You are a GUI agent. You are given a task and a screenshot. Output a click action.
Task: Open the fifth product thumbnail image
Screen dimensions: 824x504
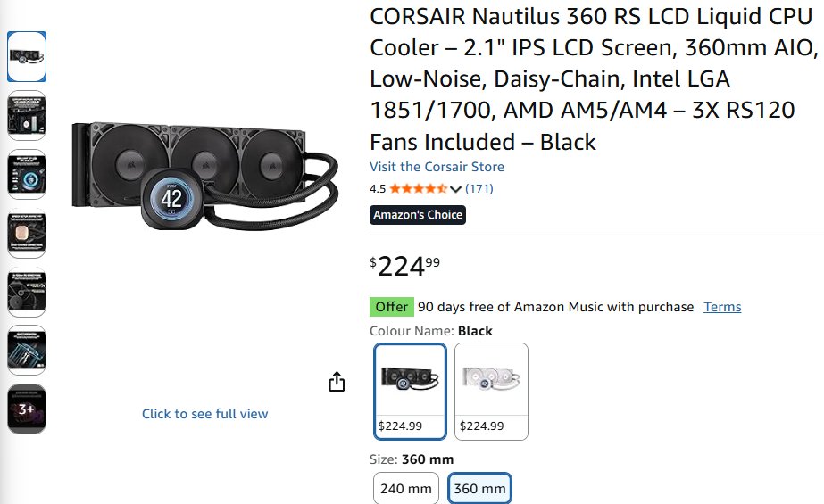(x=27, y=292)
